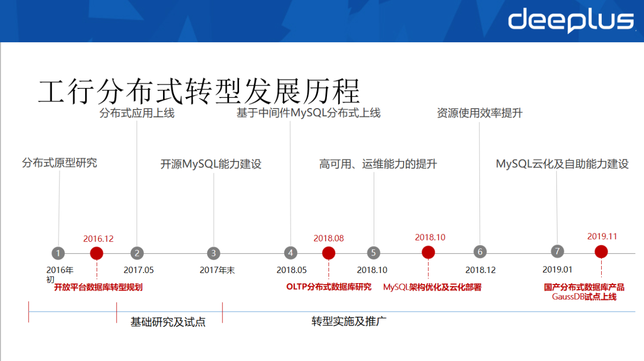Select the label MySQL云化及自助能力建设
This screenshot has width=644, height=361.
(x=562, y=164)
